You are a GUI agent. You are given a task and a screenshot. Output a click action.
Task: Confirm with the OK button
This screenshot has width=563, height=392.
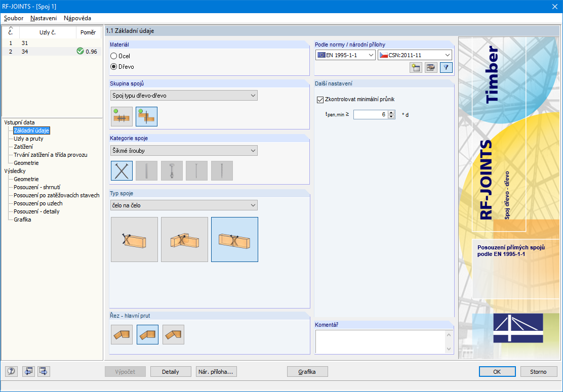497,372
